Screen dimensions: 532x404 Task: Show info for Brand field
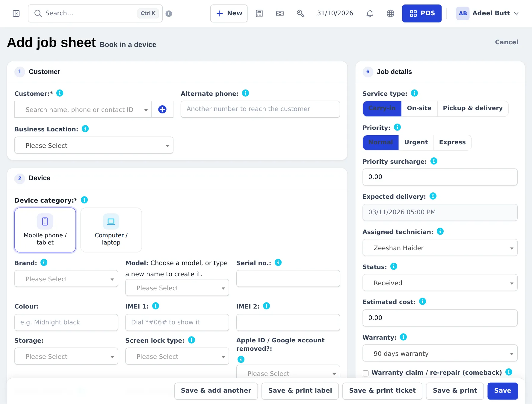point(44,262)
